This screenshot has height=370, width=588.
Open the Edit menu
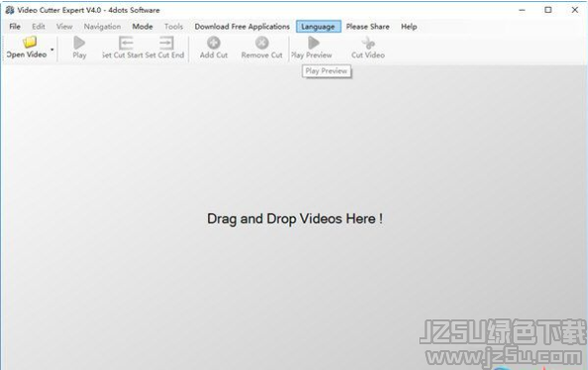click(39, 26)
